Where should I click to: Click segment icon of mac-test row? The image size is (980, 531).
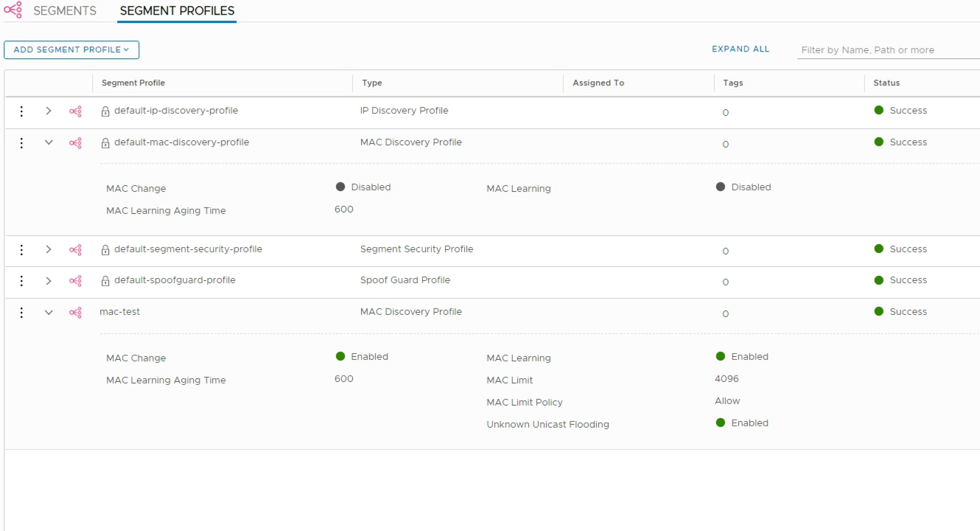[75, 313]
